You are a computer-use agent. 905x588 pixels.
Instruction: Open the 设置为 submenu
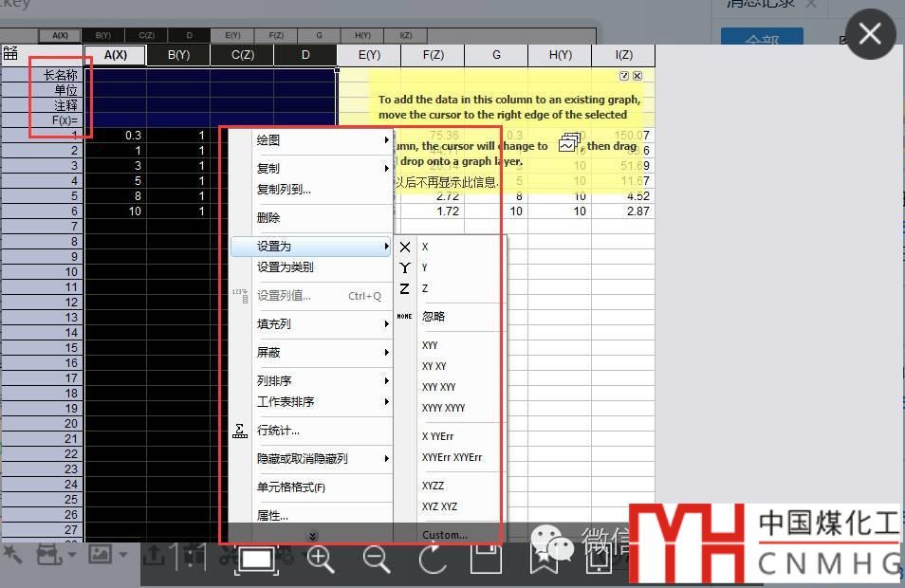tap(312, 247)
